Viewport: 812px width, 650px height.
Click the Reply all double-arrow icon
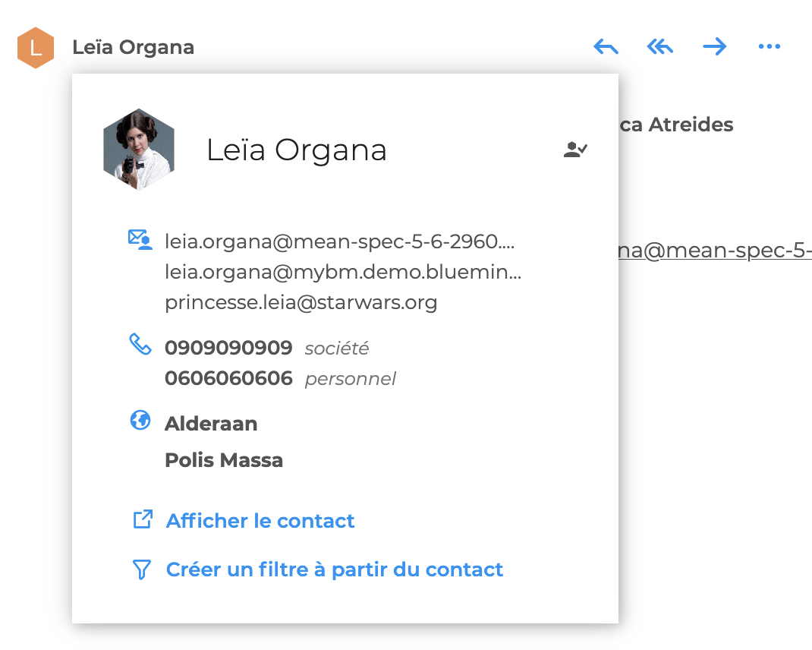[660, 47]
